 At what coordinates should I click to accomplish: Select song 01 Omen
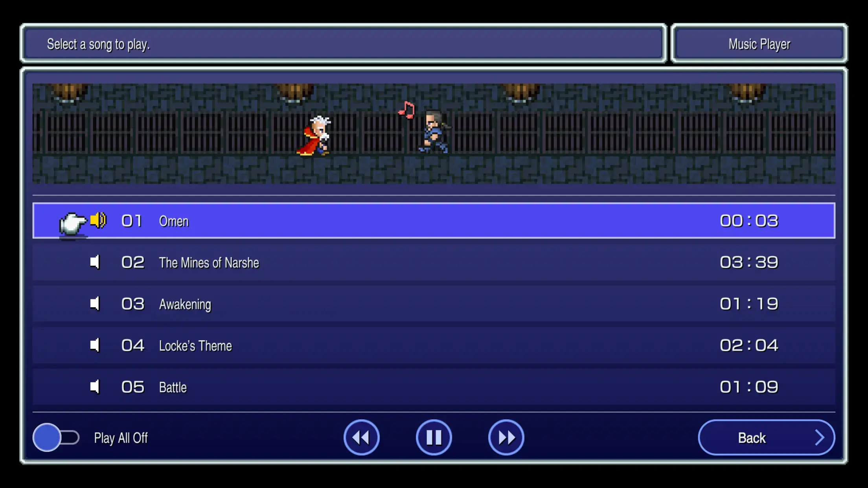coord(434,221)
